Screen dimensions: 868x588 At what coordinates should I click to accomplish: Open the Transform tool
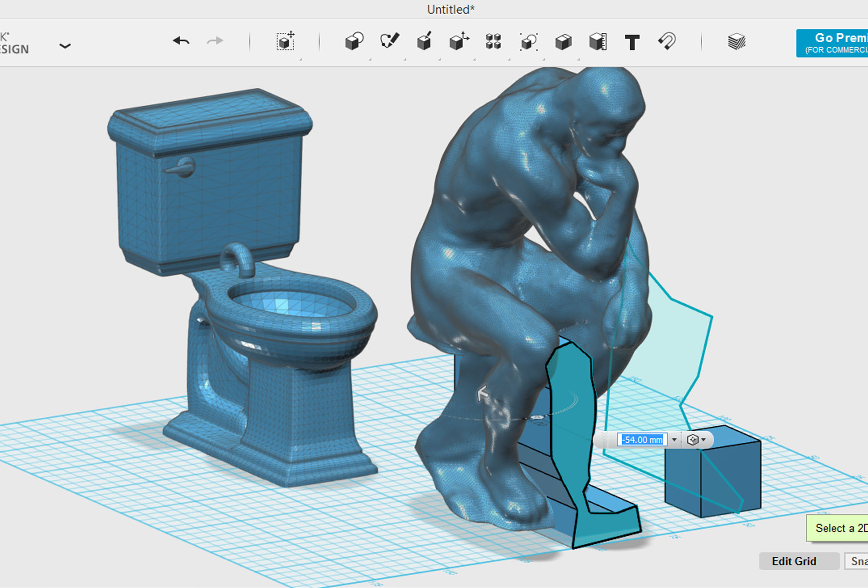click(285, 41)
